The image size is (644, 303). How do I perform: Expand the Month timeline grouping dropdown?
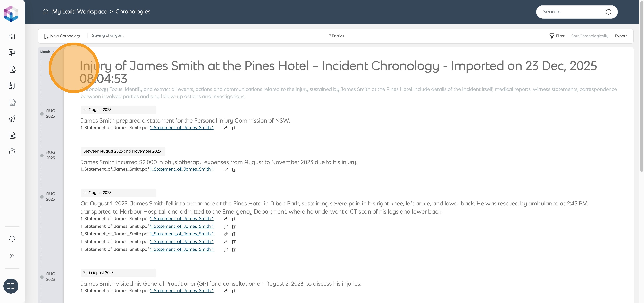pyautogui.click(x=47, y=52)
